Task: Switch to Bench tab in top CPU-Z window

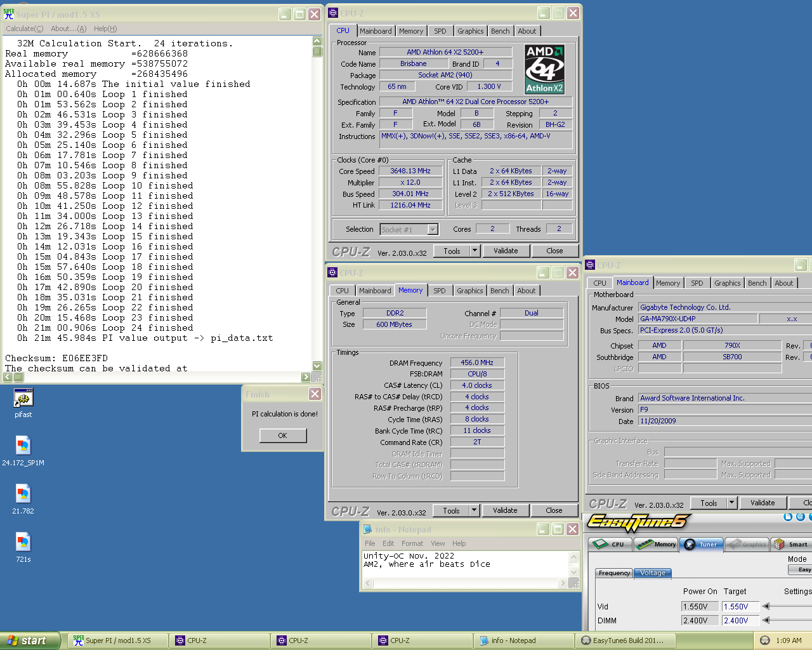Action: [x=501, y=31]
